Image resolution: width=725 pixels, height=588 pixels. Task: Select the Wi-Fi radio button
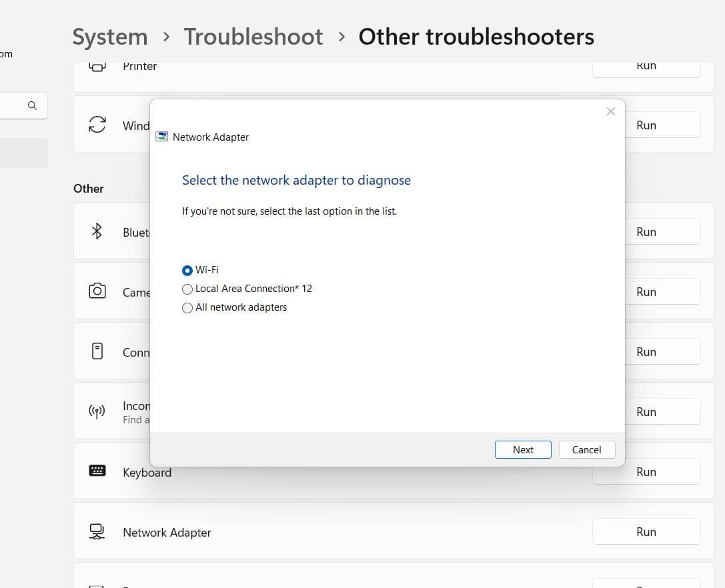pos(187,270)
